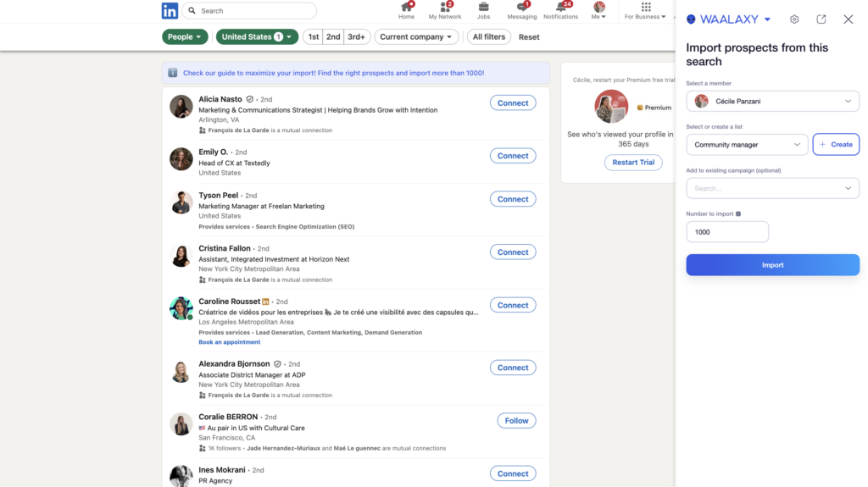Expand the Current company filter
868x487 pixels.
click(416, 36)
